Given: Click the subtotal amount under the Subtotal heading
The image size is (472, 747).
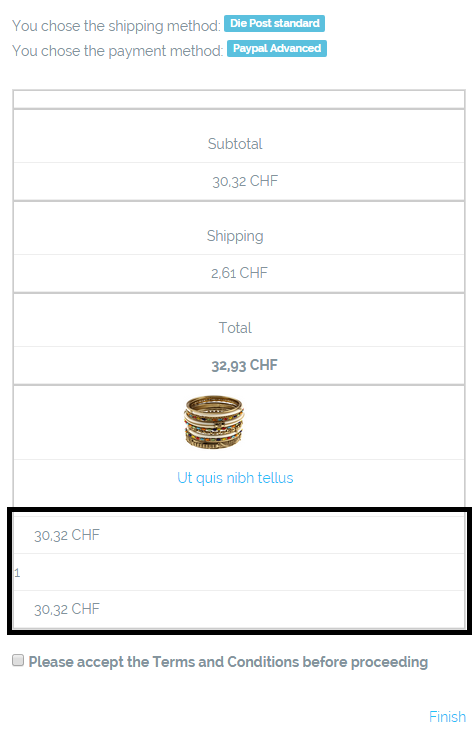Looking at the screenshot, I should [x=245, y=181].
